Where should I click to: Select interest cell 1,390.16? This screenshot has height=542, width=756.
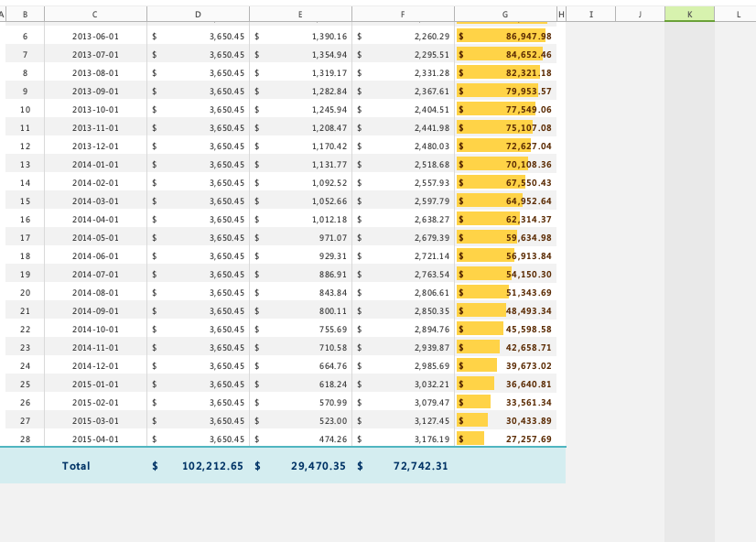pos(300,37)
